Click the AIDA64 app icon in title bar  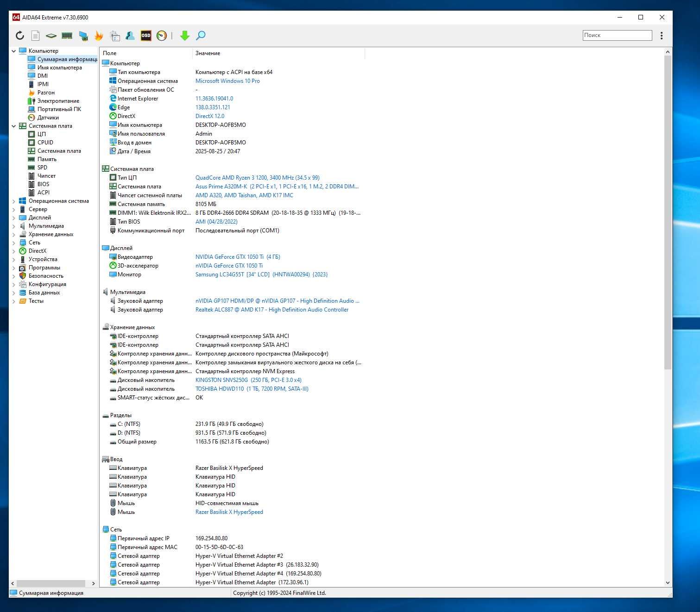pos(16,18)
